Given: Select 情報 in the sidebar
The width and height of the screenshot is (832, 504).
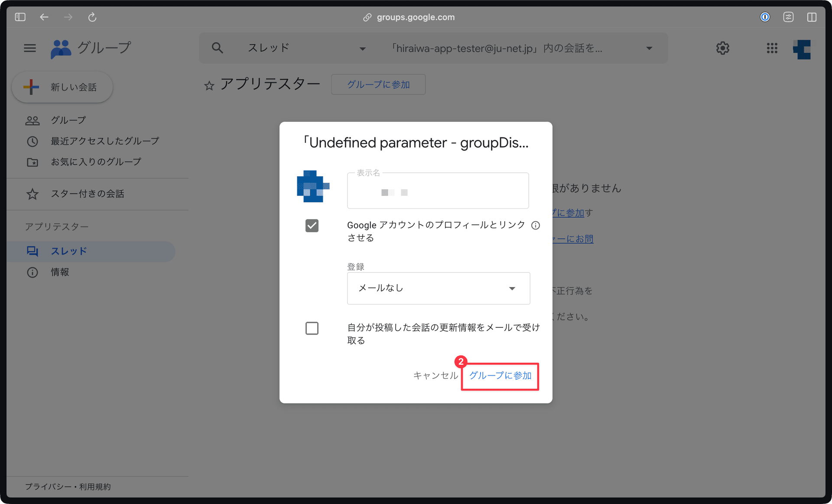Looking at the screenshot, I should click(59, 272).
